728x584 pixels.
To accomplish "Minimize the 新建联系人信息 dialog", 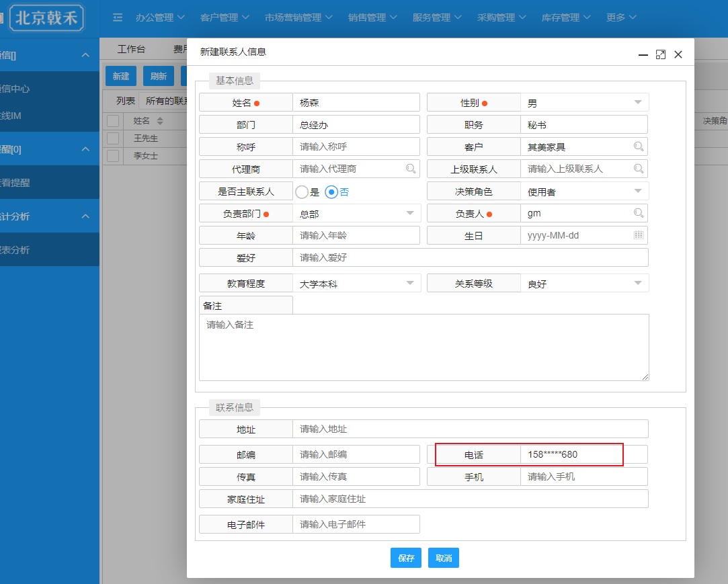I will tap(643, 55).
